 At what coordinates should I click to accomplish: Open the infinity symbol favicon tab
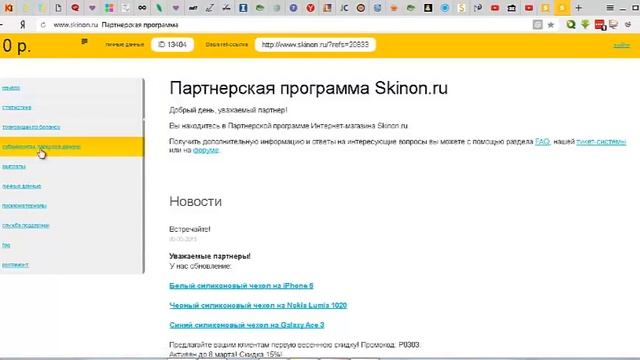point(142,8)
